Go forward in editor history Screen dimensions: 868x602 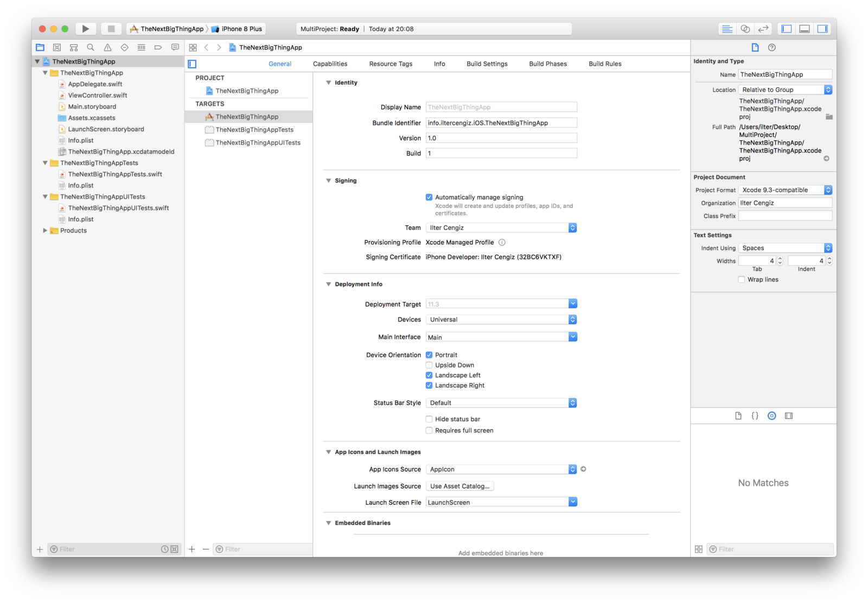coord(219,48)
